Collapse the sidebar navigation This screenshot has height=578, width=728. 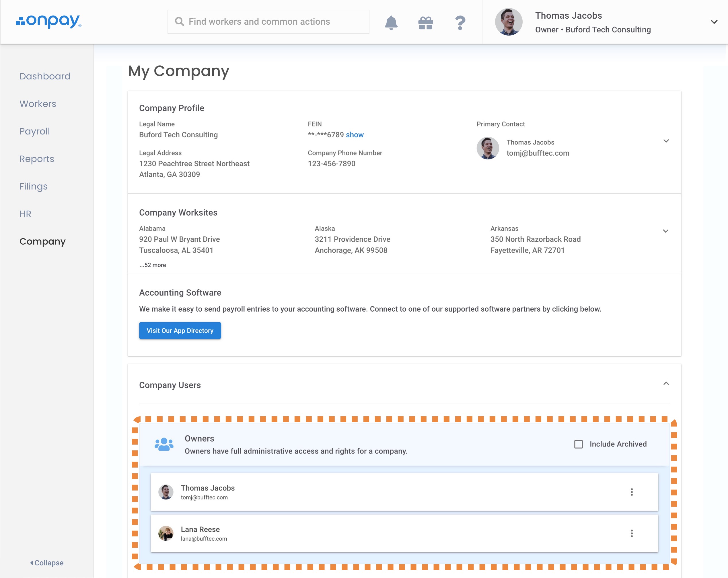46,563
